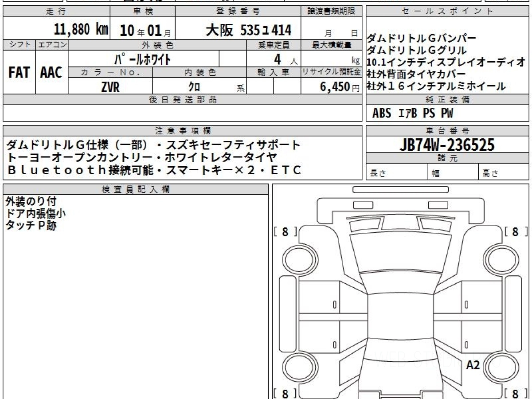Click the 幅 dimension cell
The width and height of the screenshot is (532, 399).
(454, 172)
